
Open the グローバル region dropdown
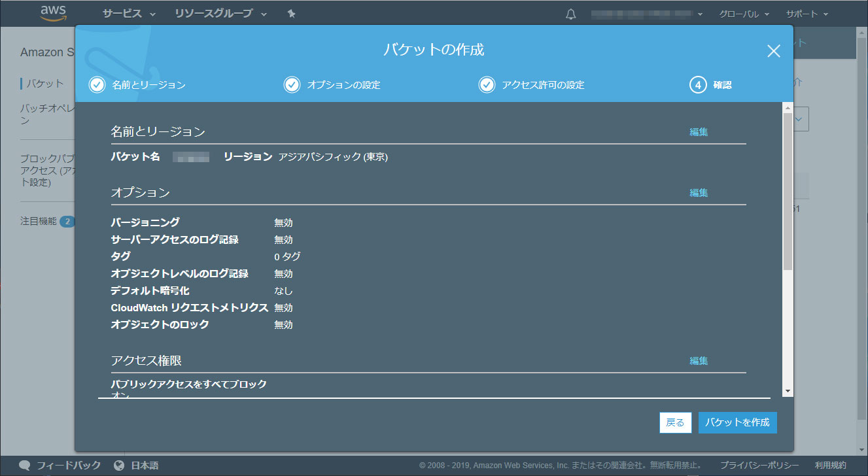pyautogui.click(x=744, y=14)
